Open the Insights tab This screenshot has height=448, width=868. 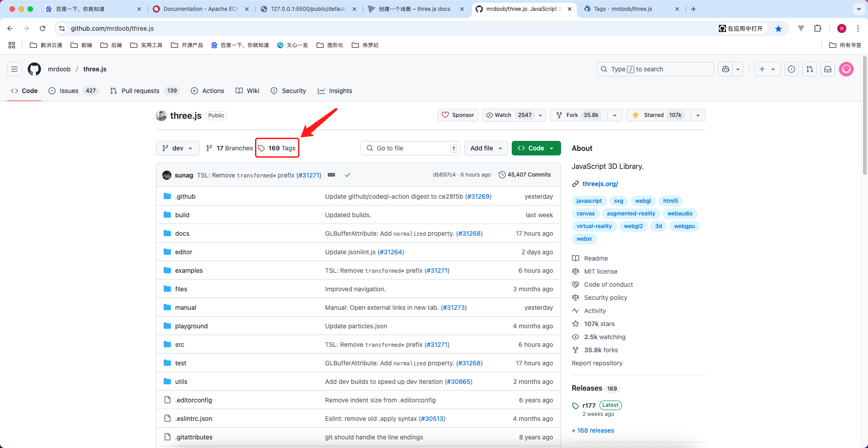tap(335, 91)
